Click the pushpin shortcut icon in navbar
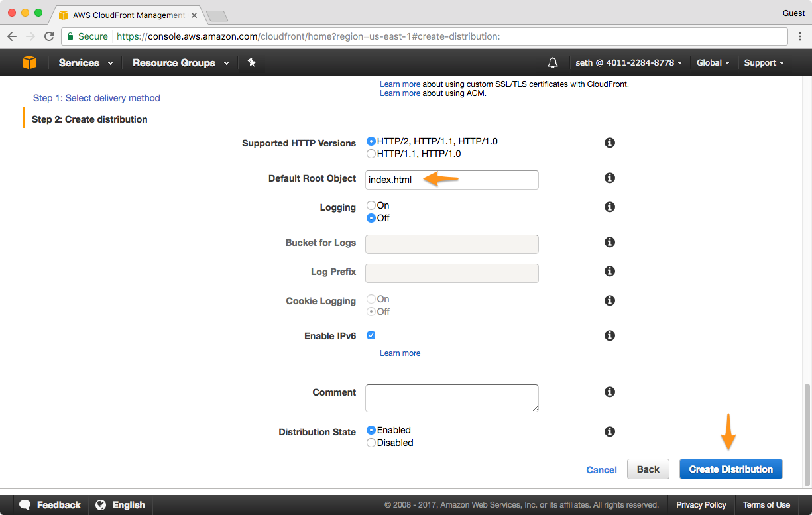The width and height of the screenshot is (812, 515). click(251, 62)
